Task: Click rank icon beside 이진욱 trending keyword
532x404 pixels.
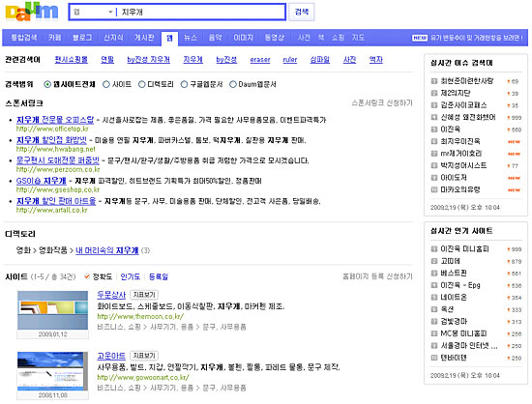Action: coord(434,130)
